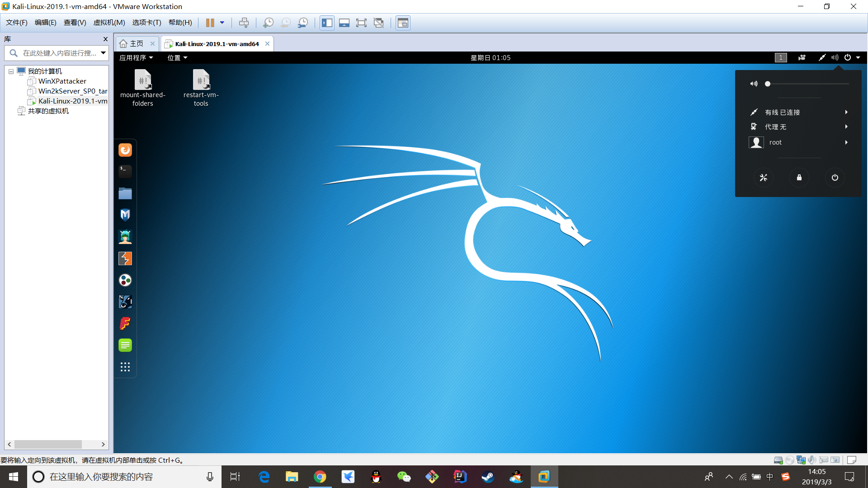Open the snapshot manager

coord(303,23)
